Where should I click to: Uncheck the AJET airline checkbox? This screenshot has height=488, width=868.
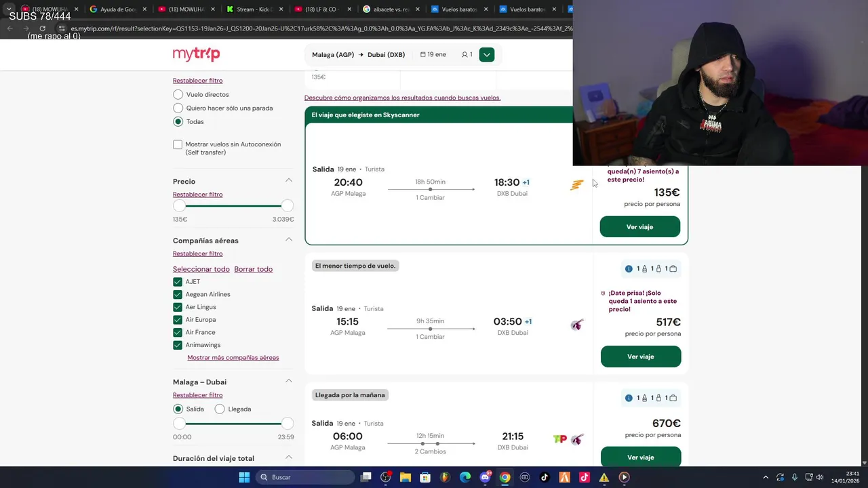178,282
